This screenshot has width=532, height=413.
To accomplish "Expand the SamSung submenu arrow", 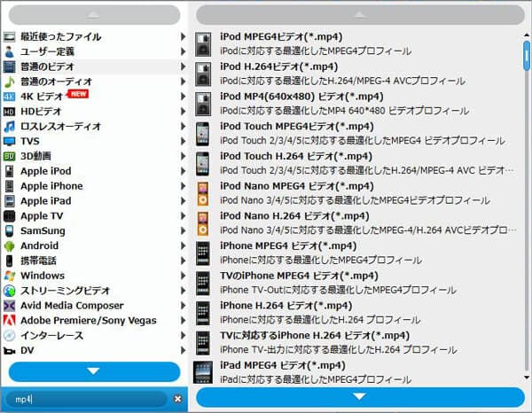I will 183,231.
